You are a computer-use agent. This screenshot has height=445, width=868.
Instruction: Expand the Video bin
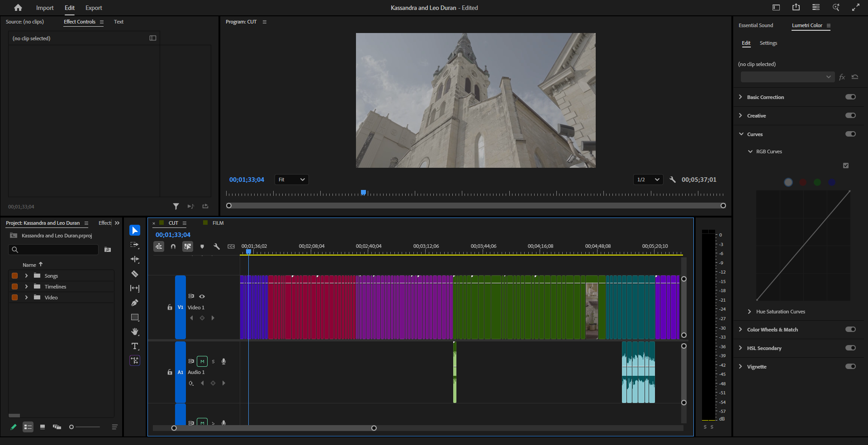click(26, 297)
